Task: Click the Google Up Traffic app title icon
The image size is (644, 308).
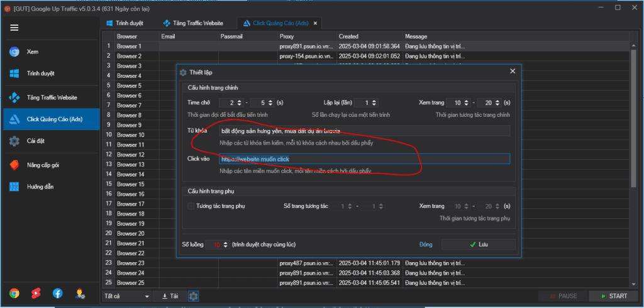Action: (x=7, y=8)
